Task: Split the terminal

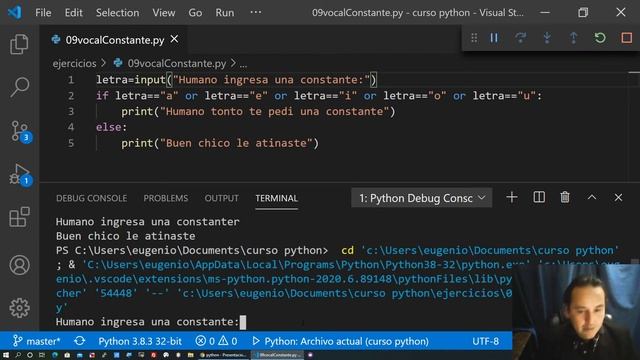Action: tap(539, 198)
